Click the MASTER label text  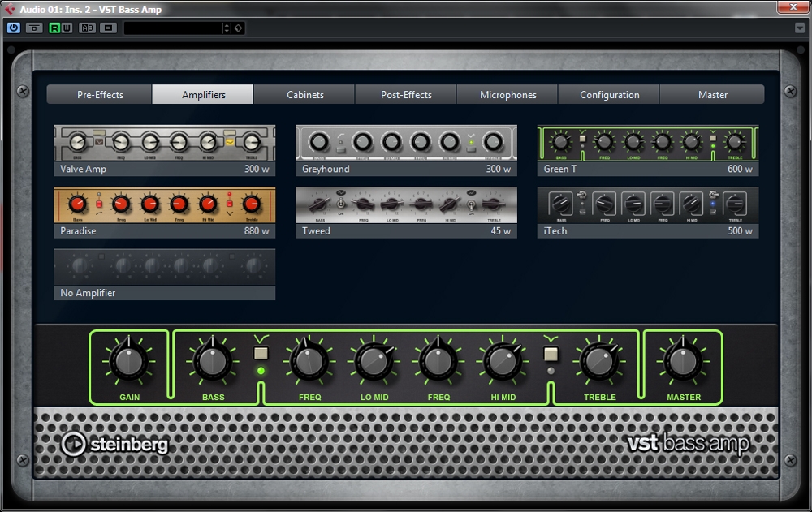tap(684, 397)
